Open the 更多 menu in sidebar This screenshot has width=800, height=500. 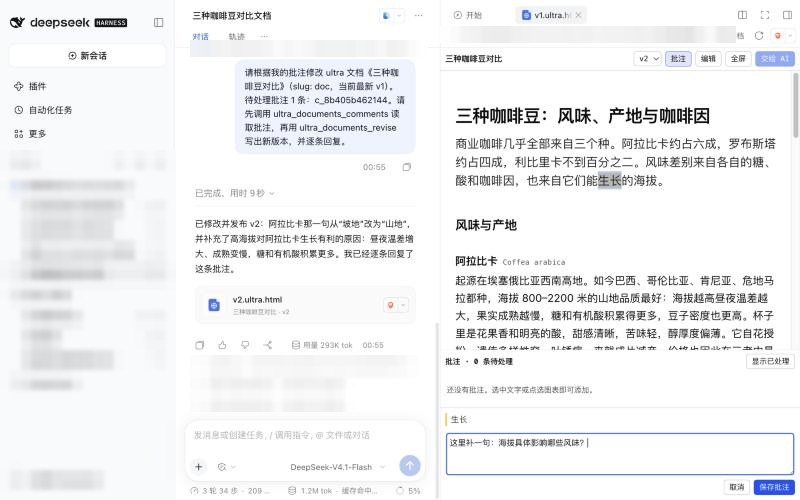(31, 134)
